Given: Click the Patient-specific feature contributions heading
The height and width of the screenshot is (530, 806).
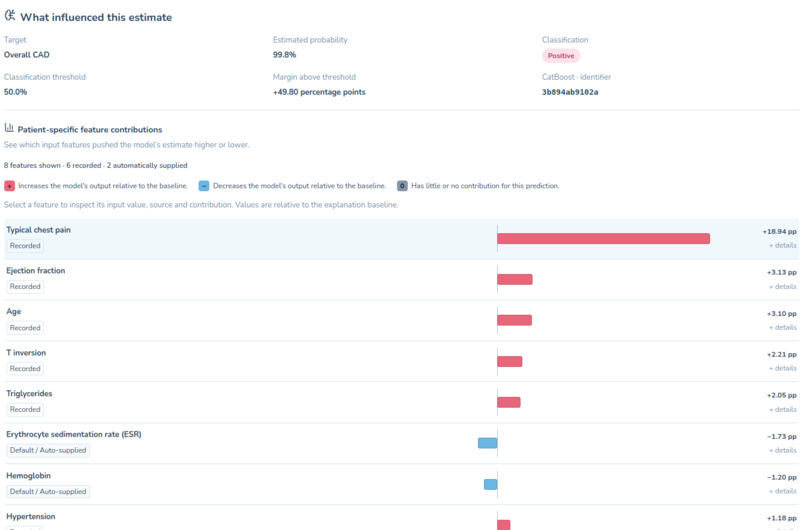Looking at the screenshot, I should [90, 130].
